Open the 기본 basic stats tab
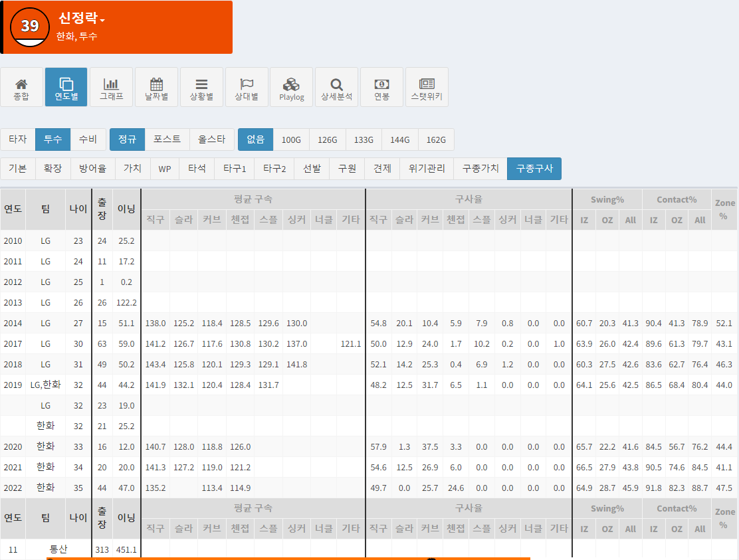 [x=18, y=169]
